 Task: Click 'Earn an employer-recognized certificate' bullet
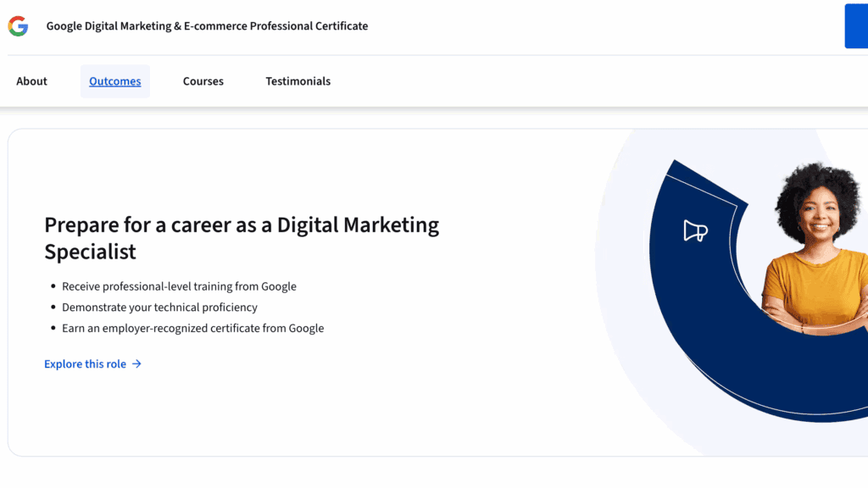(192, 328)
